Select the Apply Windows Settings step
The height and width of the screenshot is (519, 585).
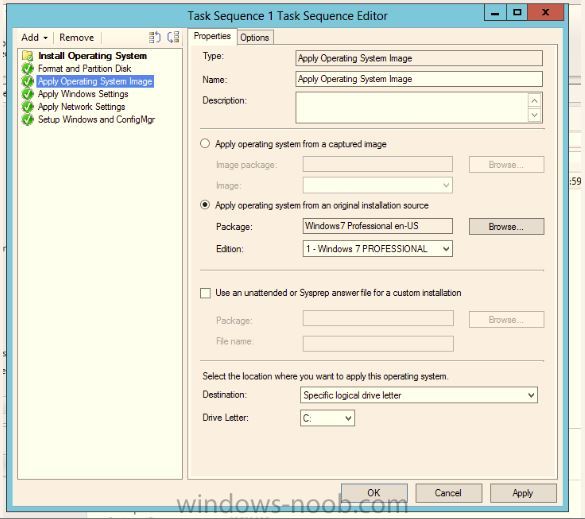(83, 94)
